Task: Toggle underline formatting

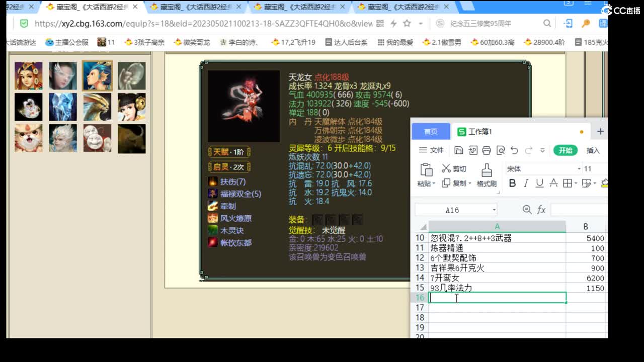Action: [540, 183]
